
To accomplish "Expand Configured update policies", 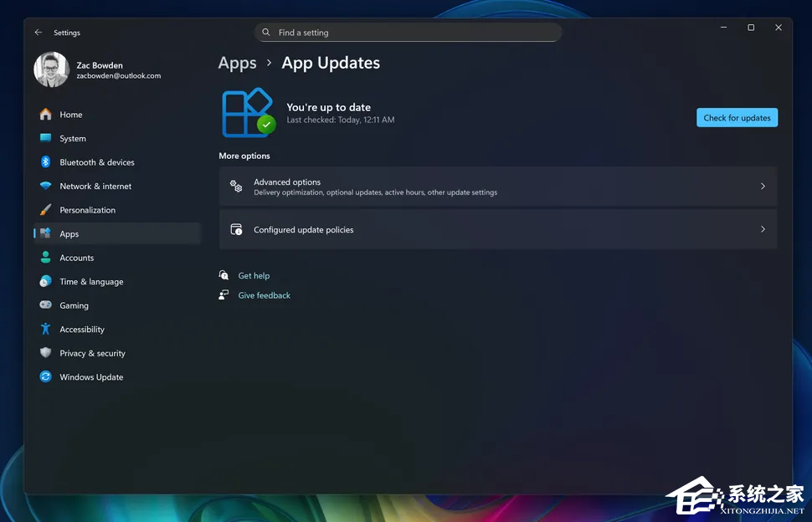I will (498, 228).
